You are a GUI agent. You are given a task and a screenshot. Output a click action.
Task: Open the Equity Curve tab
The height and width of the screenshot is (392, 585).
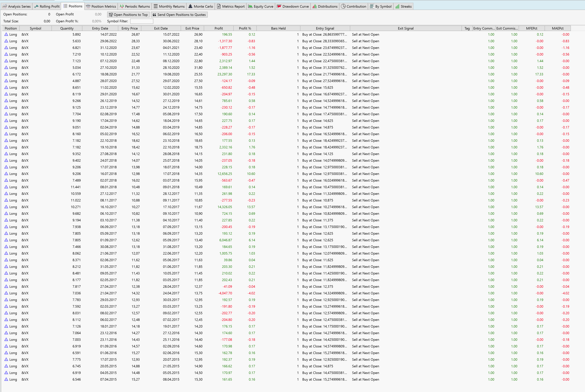click(261, 6)
